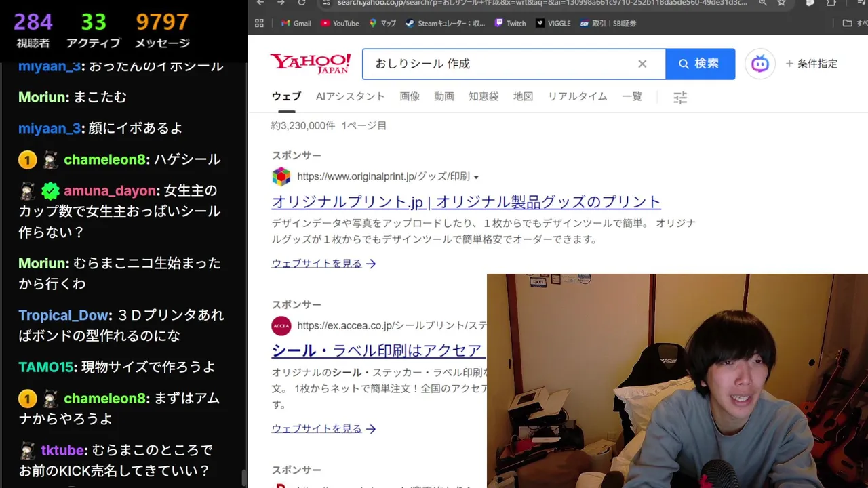Open the page zoom magnifier in the address bar
Image resolution: width=868 pixels, height=488 pixels.
pos(763,3)
